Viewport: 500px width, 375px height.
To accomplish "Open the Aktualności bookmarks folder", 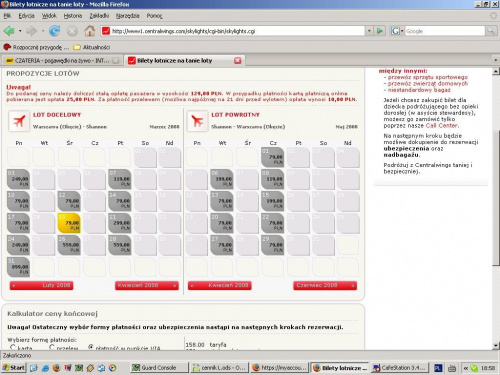I will (92, 47).
